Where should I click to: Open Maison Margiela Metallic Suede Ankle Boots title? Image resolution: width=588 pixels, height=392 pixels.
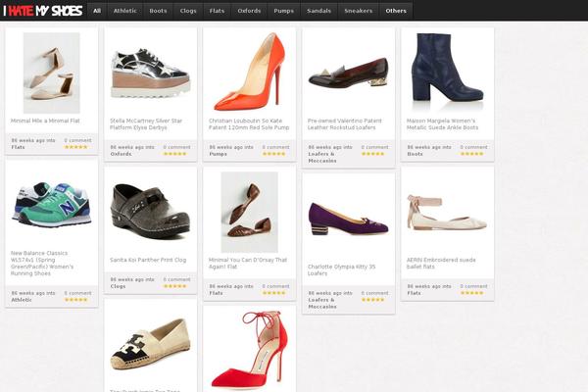[443, 124]
